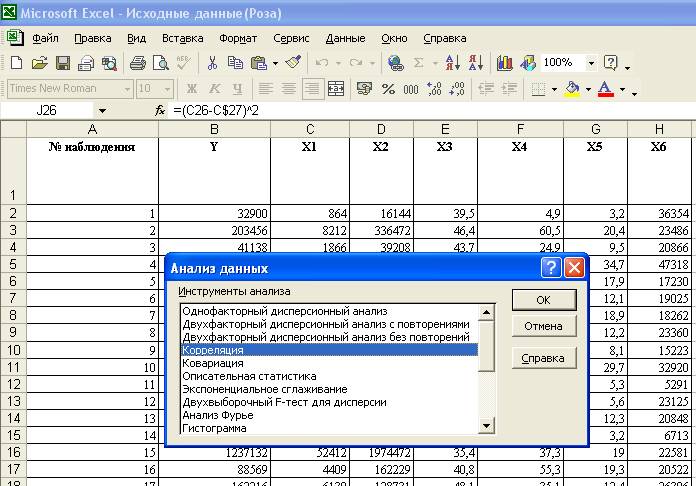Open the Данные menu
Image resolution: width=696 pixels, height=486 pixels.
[345, 38]
